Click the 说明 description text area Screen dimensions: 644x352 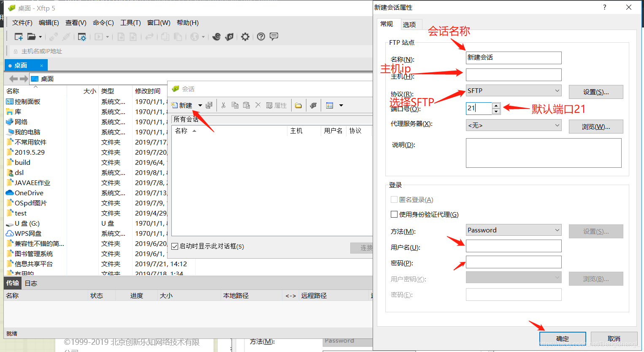[x=544, y=153]
